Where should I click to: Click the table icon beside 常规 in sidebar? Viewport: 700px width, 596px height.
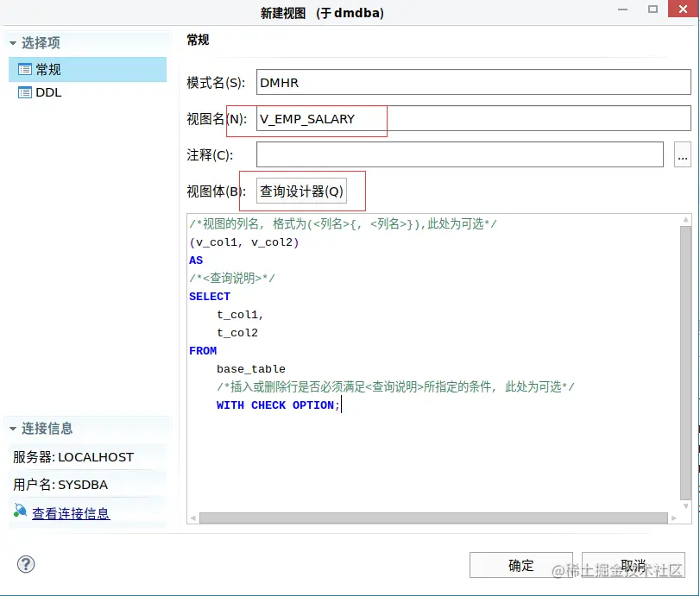click(x=28, y=70)
